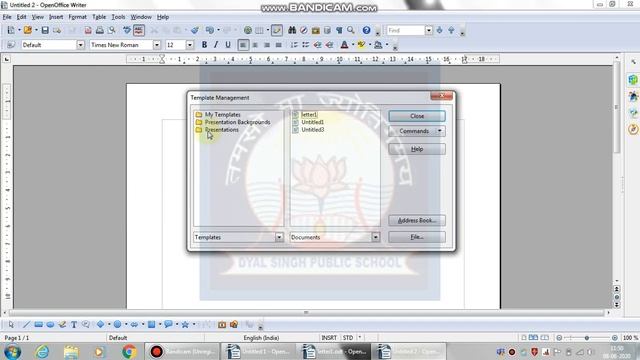Click the New document icon
Screen dimensions: 640x360
pos(11,30)
